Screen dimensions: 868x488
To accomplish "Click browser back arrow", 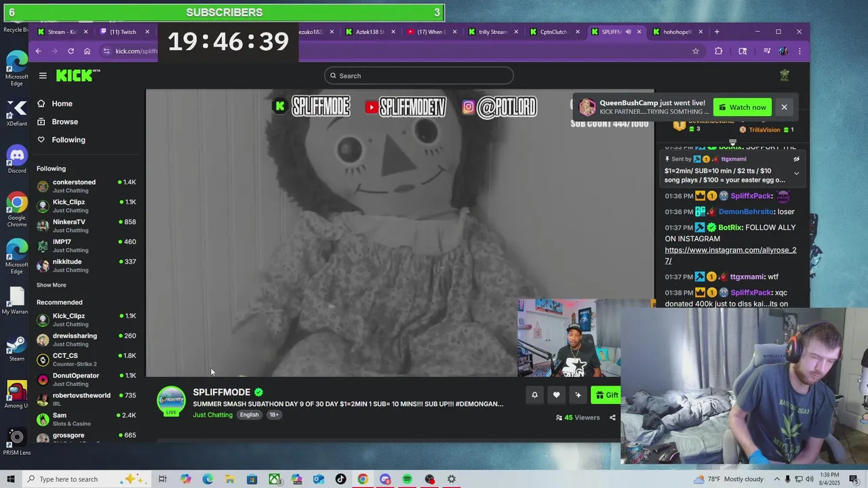I will 39,51.
